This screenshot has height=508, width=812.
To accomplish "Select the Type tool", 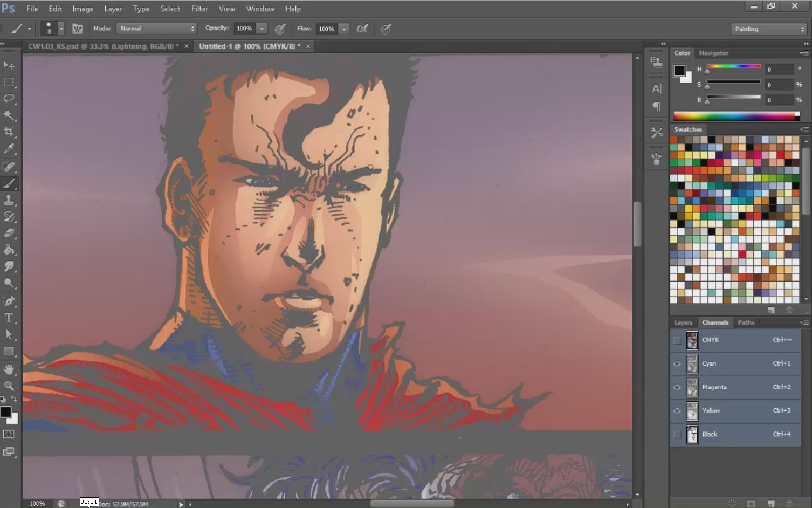I will (x=9, y=318).
